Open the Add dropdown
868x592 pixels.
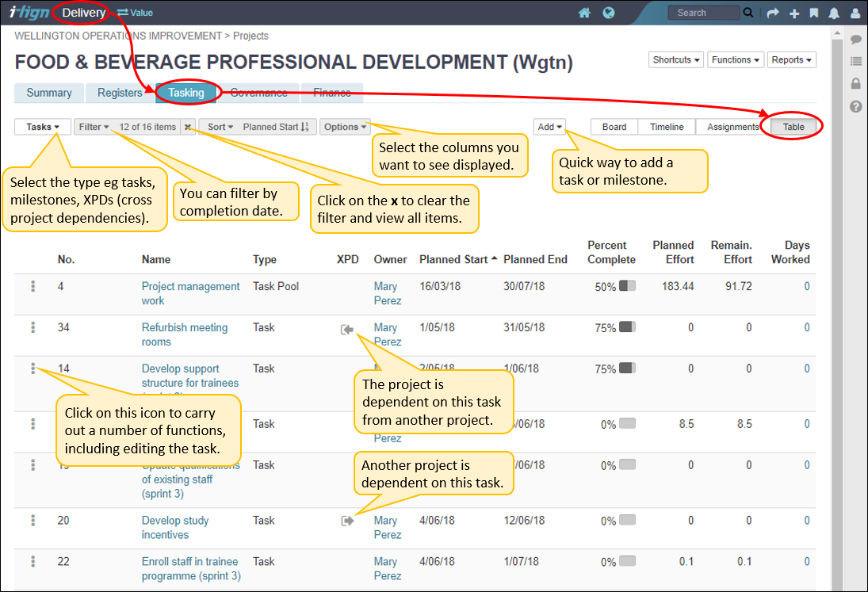[x=549, y=127]
